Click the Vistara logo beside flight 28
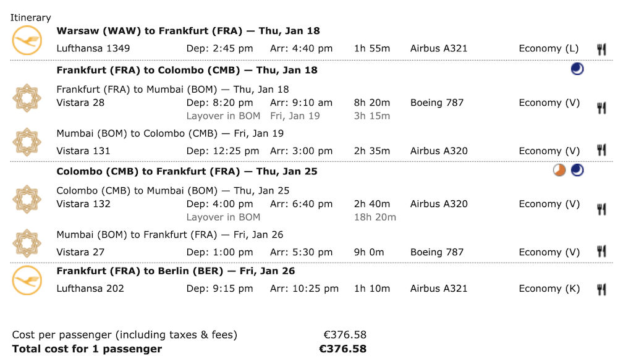 27,98
